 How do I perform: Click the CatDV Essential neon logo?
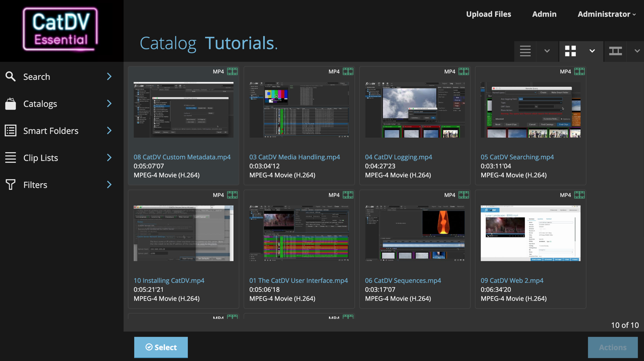(x=60, y=29)
